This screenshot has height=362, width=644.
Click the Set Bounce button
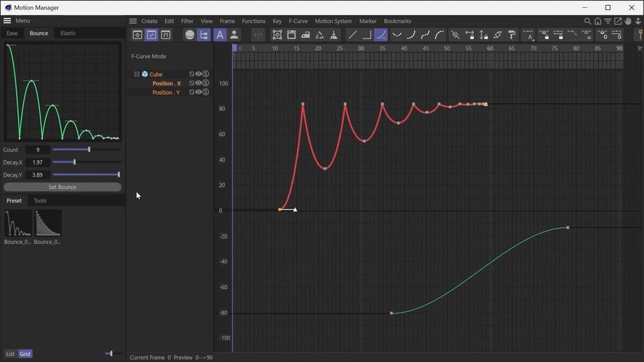coord(62,188)
